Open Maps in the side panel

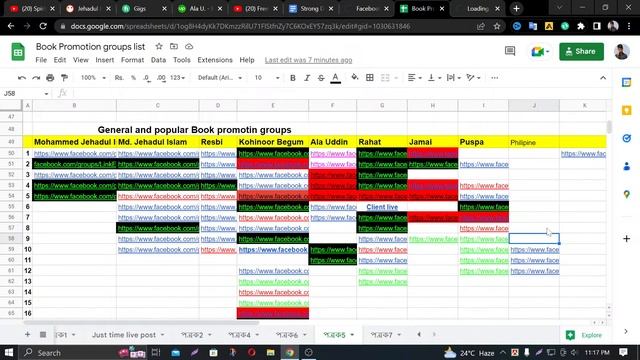click(x=627, y=195)
